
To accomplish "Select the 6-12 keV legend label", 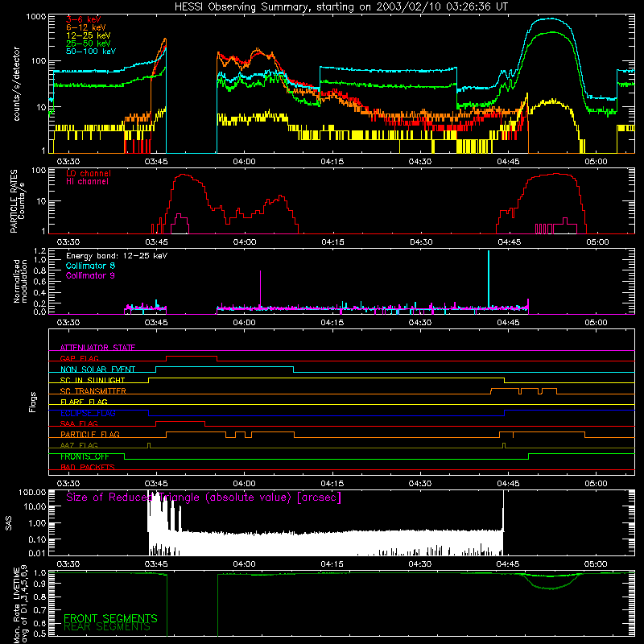I will (85, 27).
